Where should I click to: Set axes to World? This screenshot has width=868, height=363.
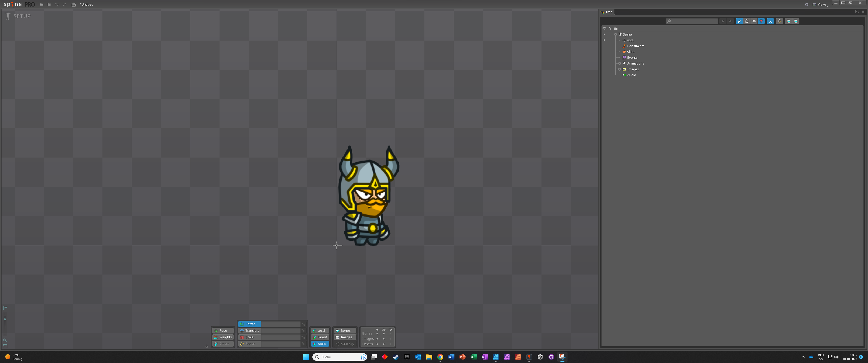pyautogui.click(x=320, y=344)
